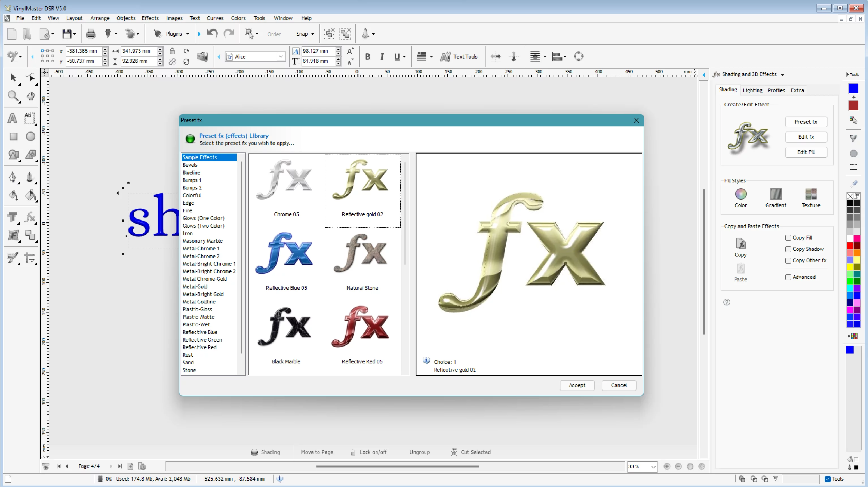
Task: Click the Edit Fill button
Action: click(x=806, y=152)
